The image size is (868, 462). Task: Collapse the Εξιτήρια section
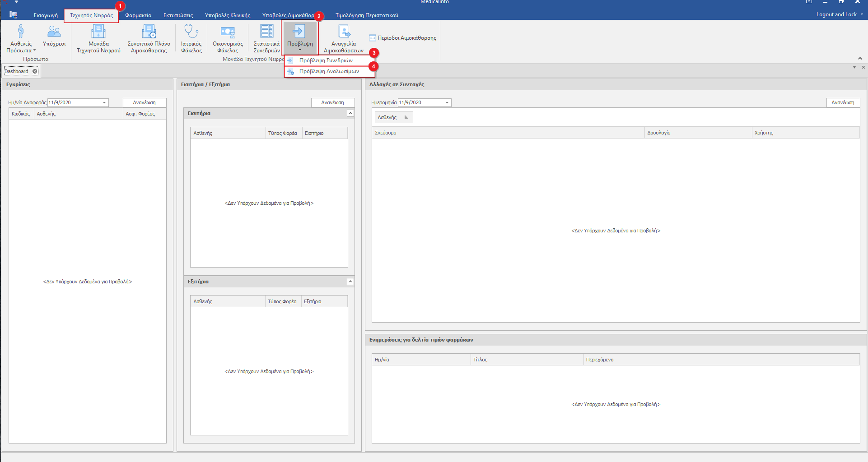point(350,282)
